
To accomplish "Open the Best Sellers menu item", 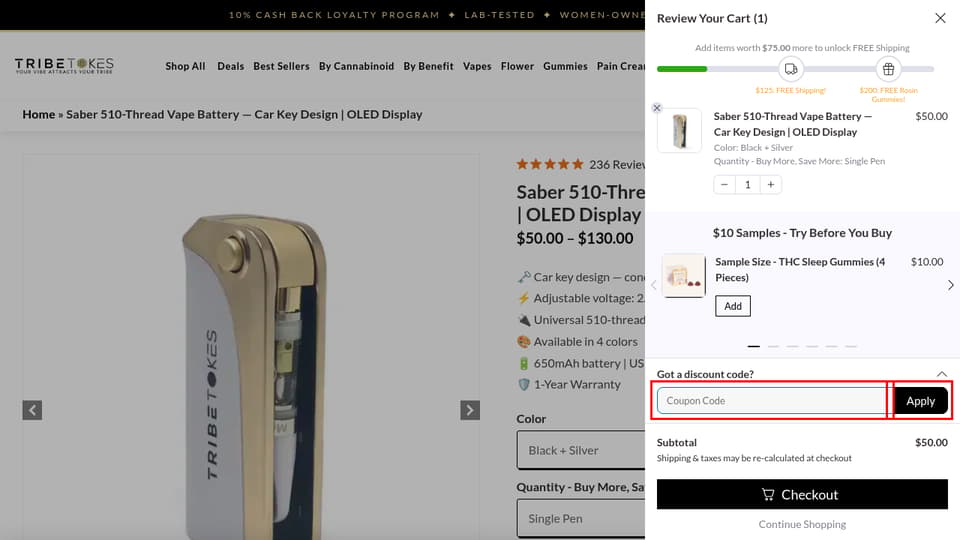I will (x=281, y=66).
